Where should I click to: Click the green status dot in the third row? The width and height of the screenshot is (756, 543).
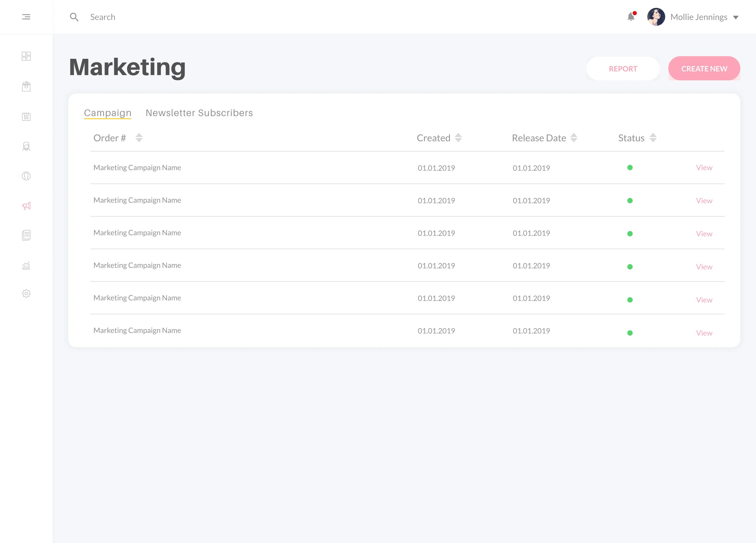pos(630,234)
